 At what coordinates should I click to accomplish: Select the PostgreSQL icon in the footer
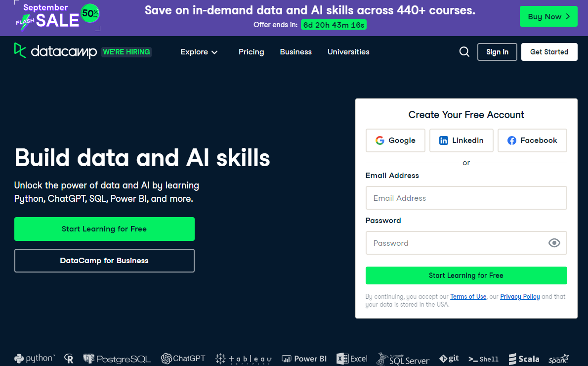click(117, 358)
